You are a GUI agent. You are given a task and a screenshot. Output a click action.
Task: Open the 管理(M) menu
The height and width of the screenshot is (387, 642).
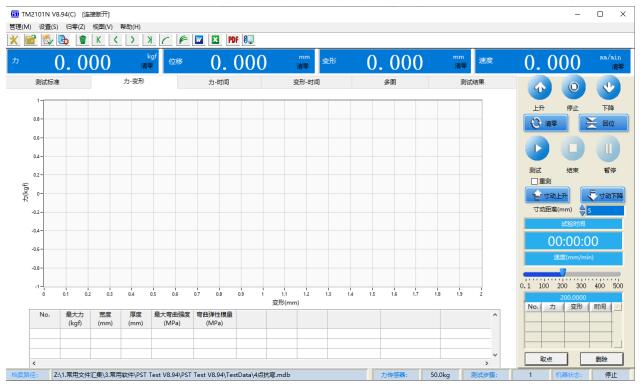(x=20, y=27)
